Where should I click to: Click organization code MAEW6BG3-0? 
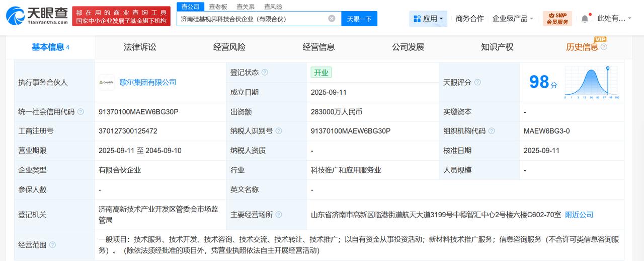(x=546, y=131)
